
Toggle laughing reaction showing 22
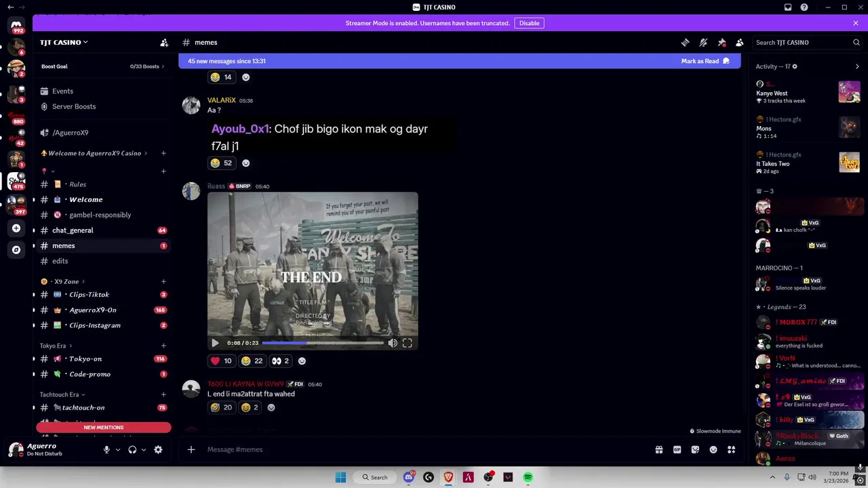pos(252,361)
